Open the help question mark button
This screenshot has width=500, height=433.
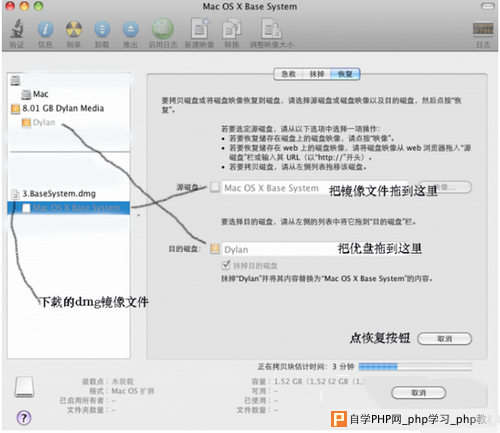(x=24, y=418)
